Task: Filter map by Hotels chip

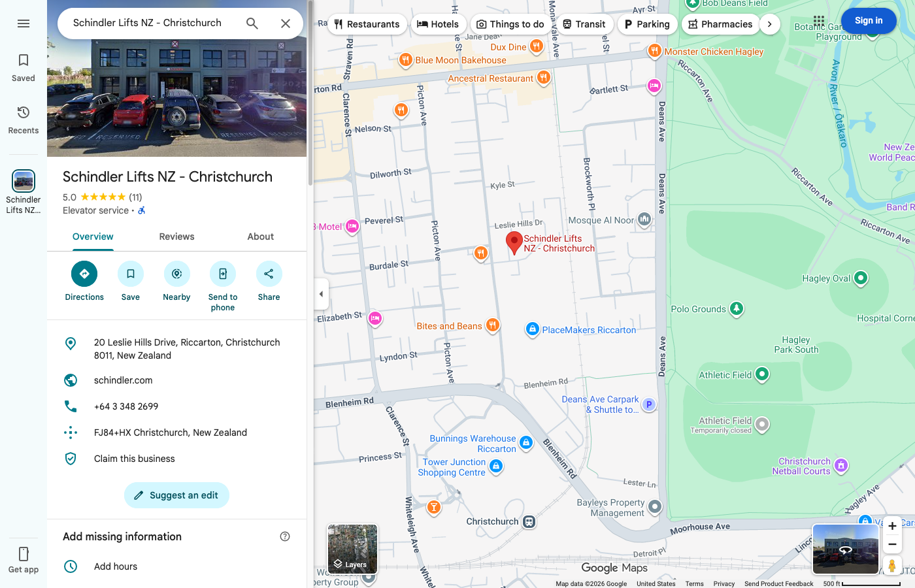Action: (x=438, y=24)
